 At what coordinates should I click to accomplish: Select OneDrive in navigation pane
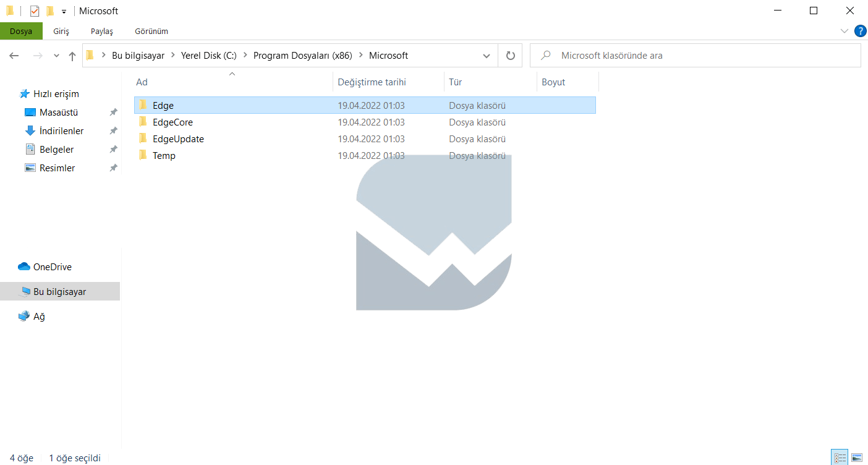pos(52,267)
